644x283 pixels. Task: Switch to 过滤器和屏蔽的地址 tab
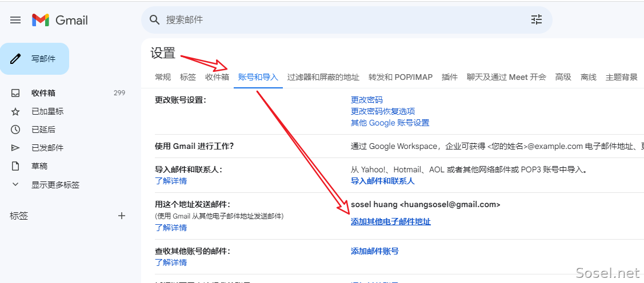[x=323, y=77]
